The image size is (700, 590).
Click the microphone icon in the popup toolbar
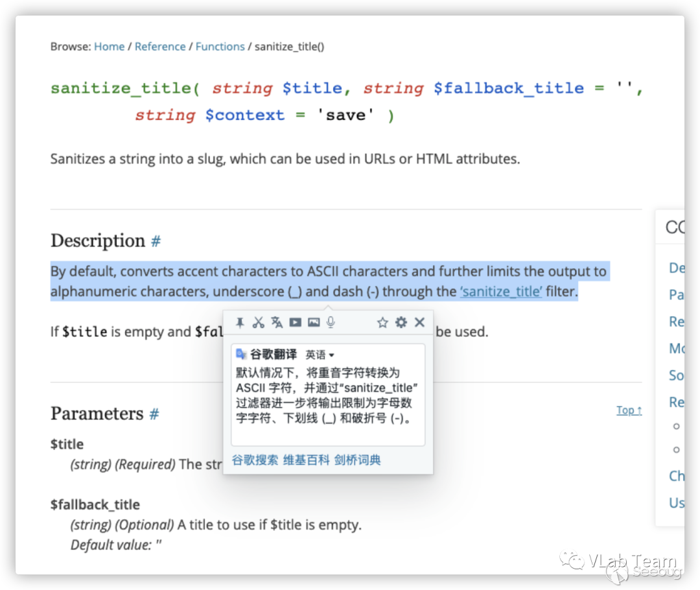tap(331, 322)
